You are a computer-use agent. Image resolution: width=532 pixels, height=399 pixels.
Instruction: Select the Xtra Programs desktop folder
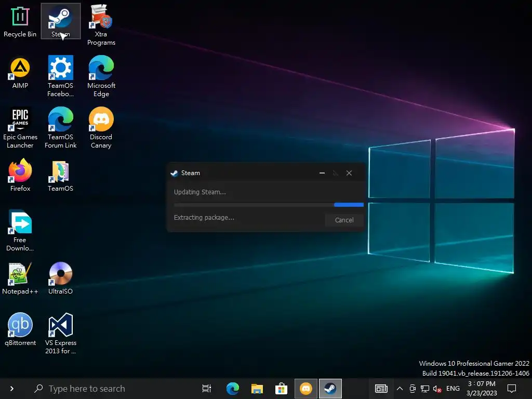[101, 25]
